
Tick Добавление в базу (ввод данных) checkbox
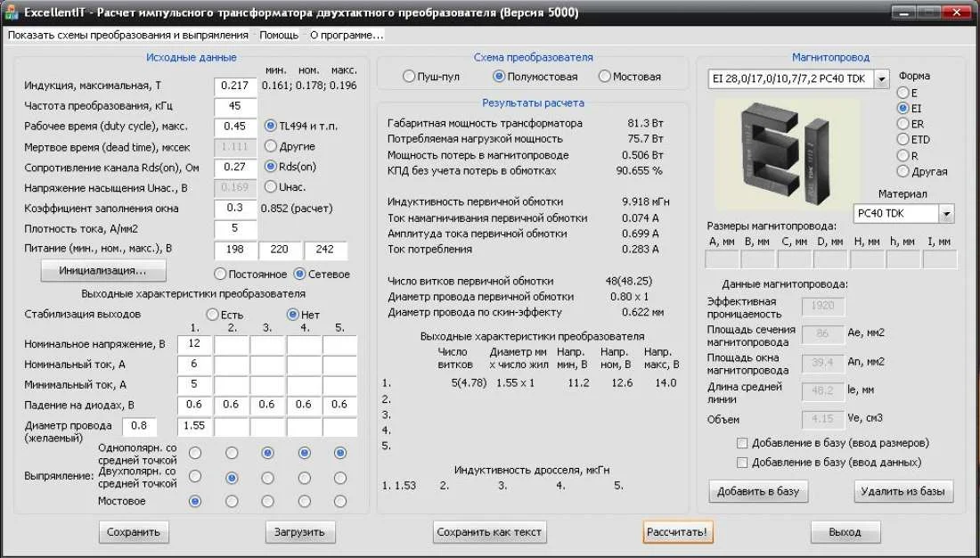[x=742, y=463]
